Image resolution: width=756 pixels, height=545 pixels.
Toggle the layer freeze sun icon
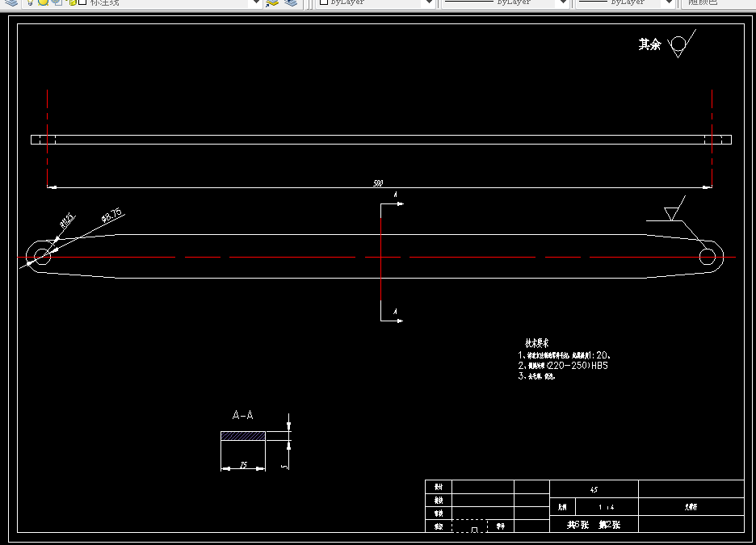coord(43,2)
